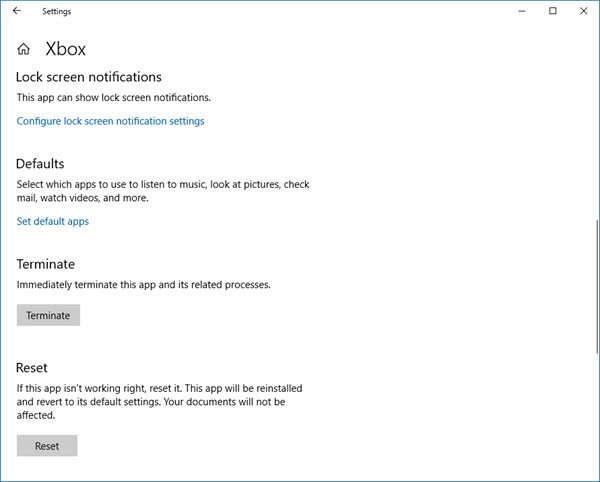The height and width of the screenshot is (482, 600).
Task: Minimize the Settings window
Action: (x=522, y=11)
